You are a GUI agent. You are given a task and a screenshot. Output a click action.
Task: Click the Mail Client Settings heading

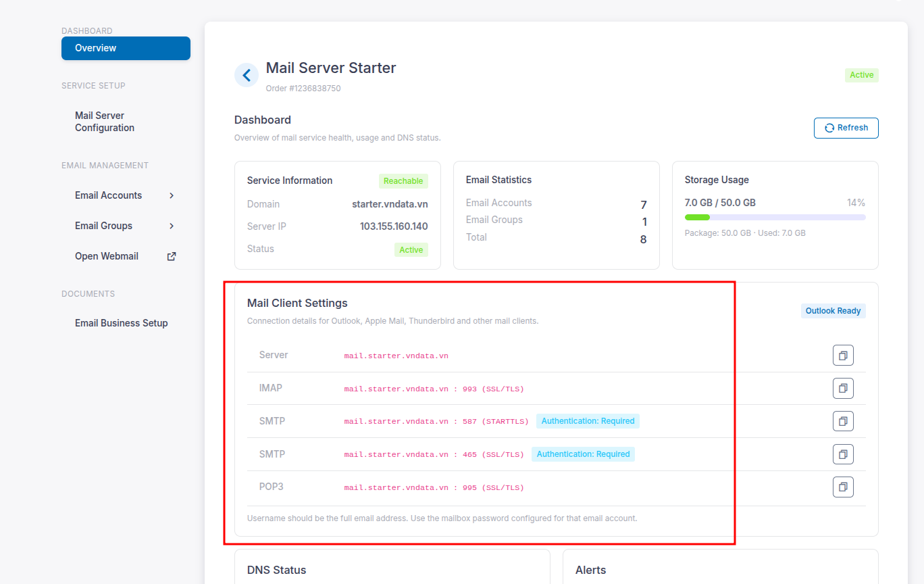297,303
